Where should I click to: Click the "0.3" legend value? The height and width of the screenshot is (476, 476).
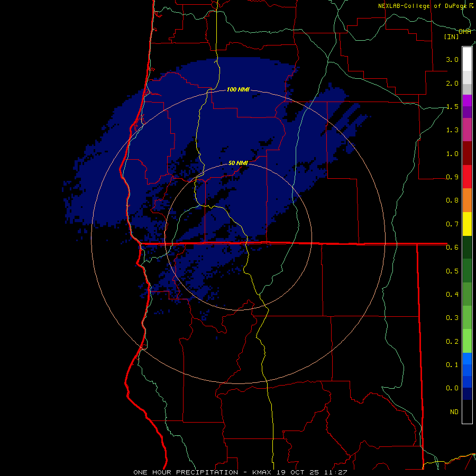point(452,318)
